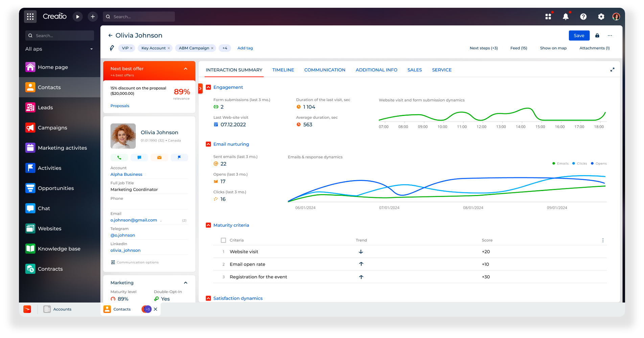Open Opportunities in the sidebar
The height and width of the screenshot is (338, 644).
pyautogui.click(x=56, y=188)
